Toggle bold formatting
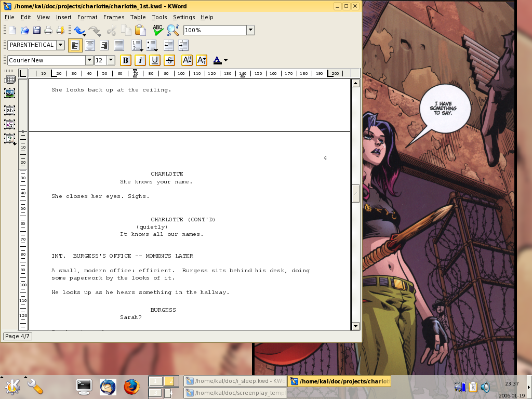Image resolution: width=532 pixels, height=399 pixels. 126,60
